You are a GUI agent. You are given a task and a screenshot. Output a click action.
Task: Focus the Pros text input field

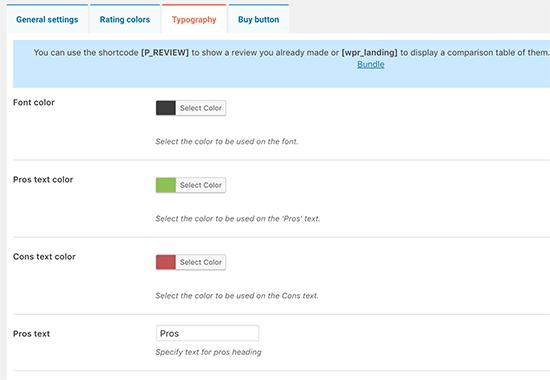click(207, 333)
